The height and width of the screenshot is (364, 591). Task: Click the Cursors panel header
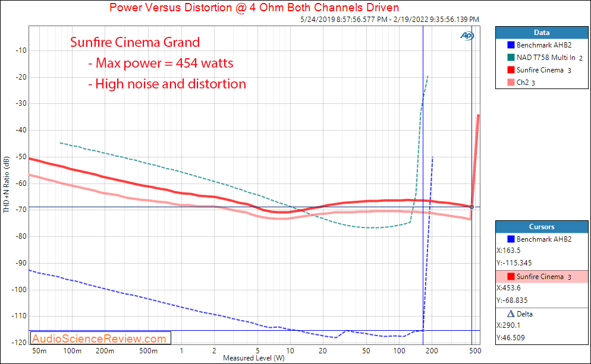coord(542,227)
